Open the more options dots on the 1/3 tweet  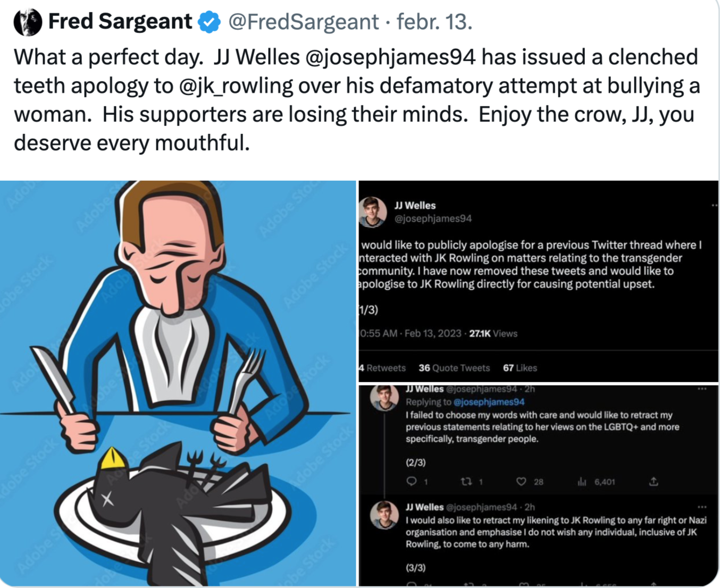(714, 205)
